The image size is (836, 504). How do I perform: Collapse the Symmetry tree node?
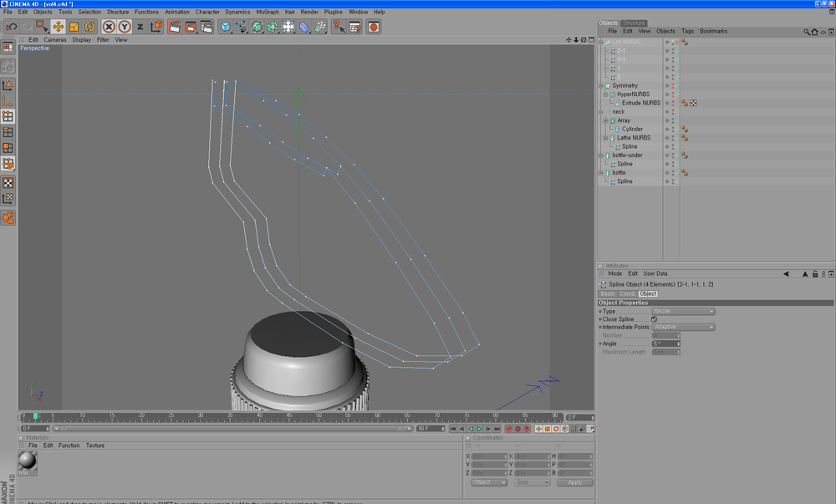coord(601,86)
